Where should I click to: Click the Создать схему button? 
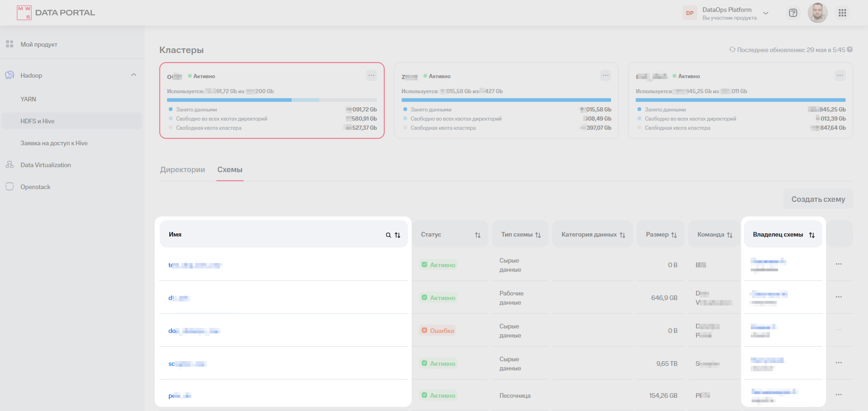click(x=818, y=199)
